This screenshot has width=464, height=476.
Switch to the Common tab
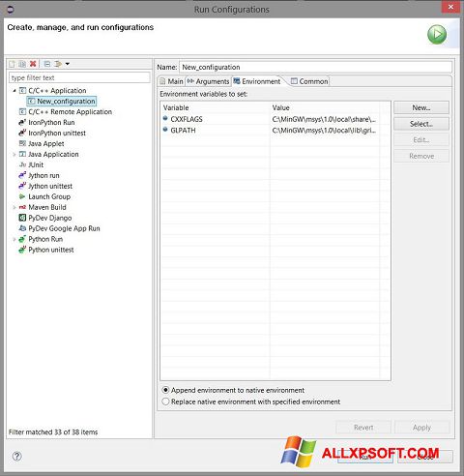click(309, 81)
